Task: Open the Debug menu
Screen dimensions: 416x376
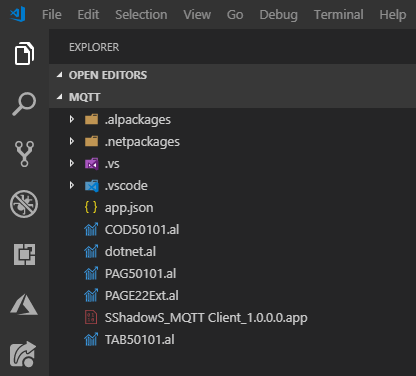Action: tap(279, 15)
